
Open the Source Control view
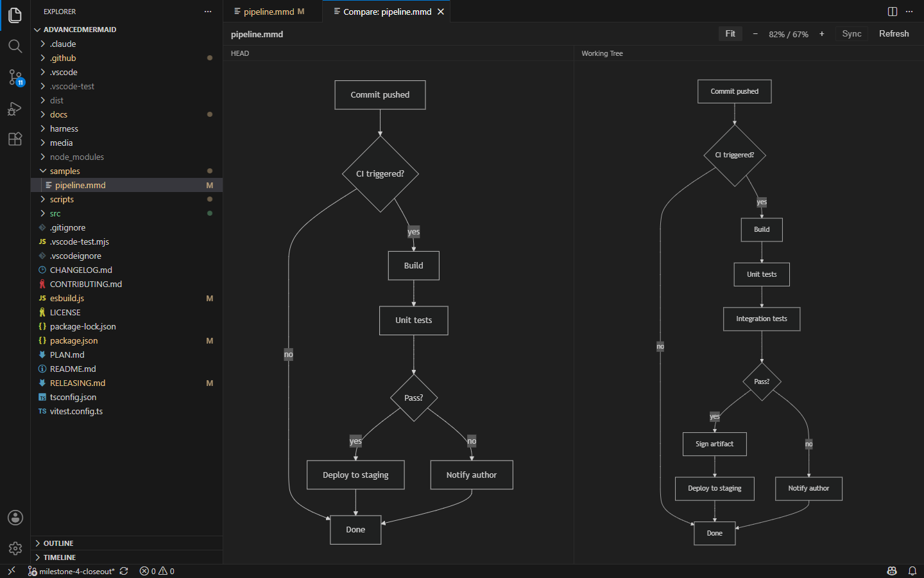pyautogui.click(x=15, y=77)
